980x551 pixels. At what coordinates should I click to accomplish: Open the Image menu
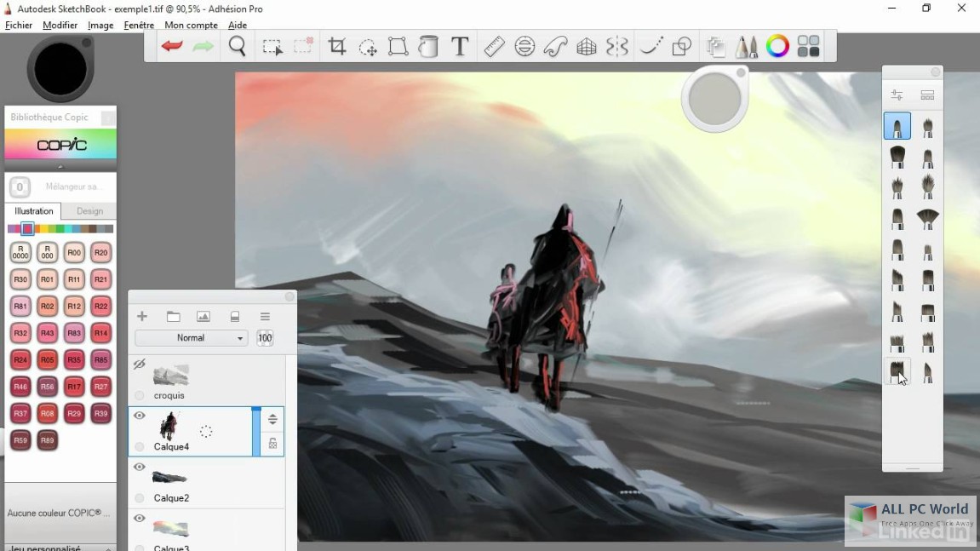pos(100,25)
